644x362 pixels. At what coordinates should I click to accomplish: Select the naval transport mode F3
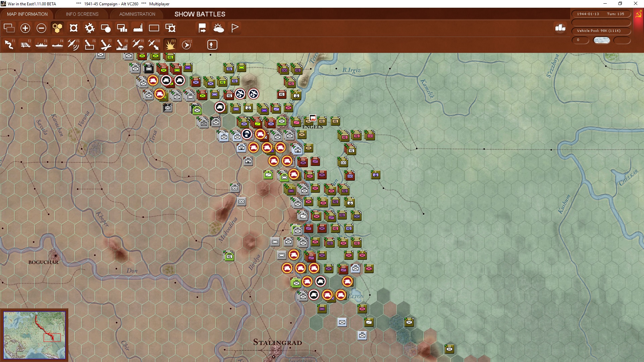point(41,45)
